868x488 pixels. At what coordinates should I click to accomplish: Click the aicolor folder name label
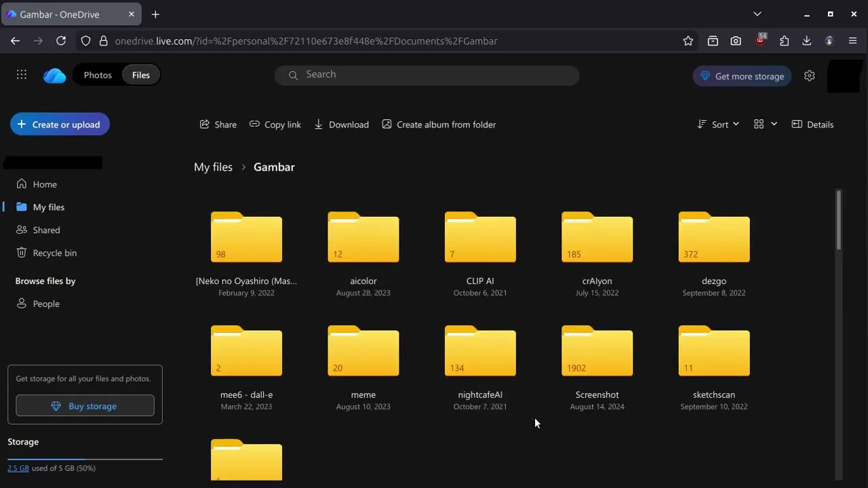(363, 281)
